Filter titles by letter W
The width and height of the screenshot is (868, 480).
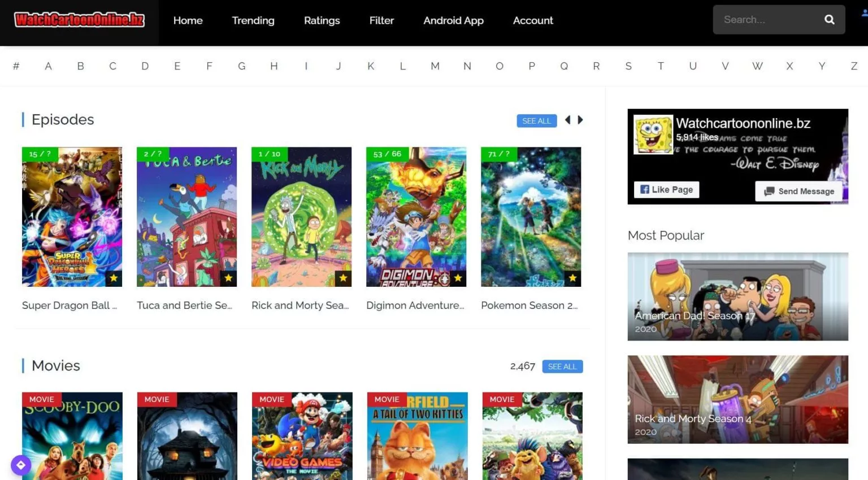point(757,66)
